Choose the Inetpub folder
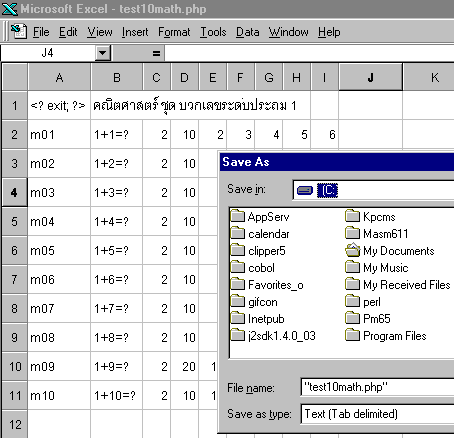The height and width of the screenshot is (438, 454). 257,319
